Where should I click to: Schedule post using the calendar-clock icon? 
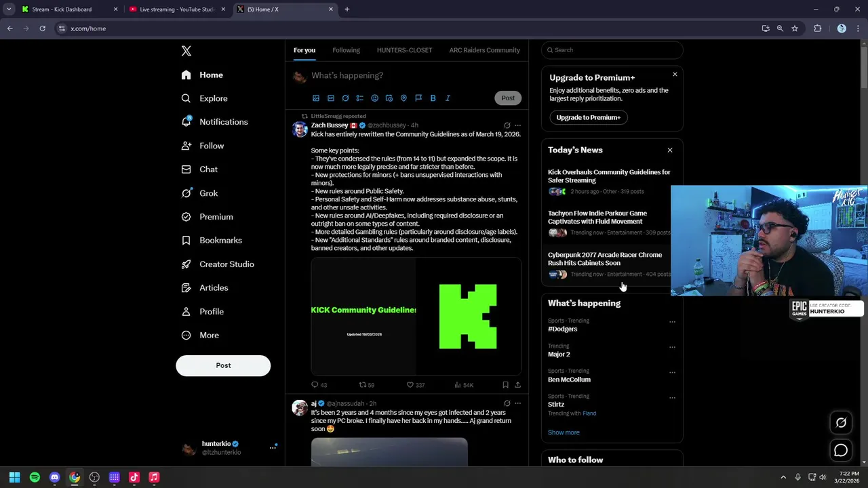389,98
